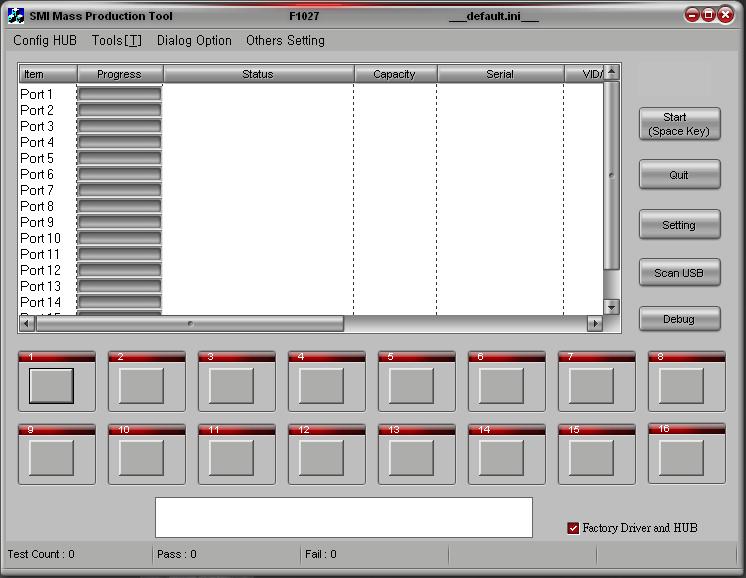This screenshot has height=578, width=746.
Task: Click the horizontal scroll left arrow
Action: [x=27, y=324]
